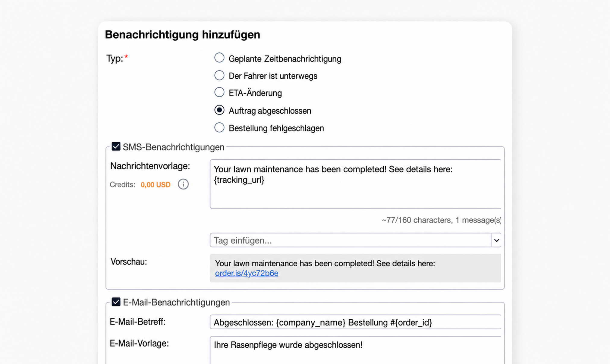Choose Der Fahrer ist unterwegs type
This screenshot has width=610, height=364.
pyautogui.click(x=219, y=75)
